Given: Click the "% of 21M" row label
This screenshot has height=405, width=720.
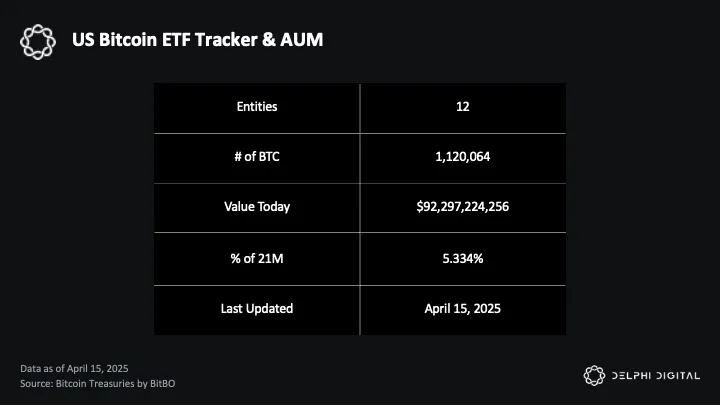Looking at the screenshot, I should tap(257, 258).
